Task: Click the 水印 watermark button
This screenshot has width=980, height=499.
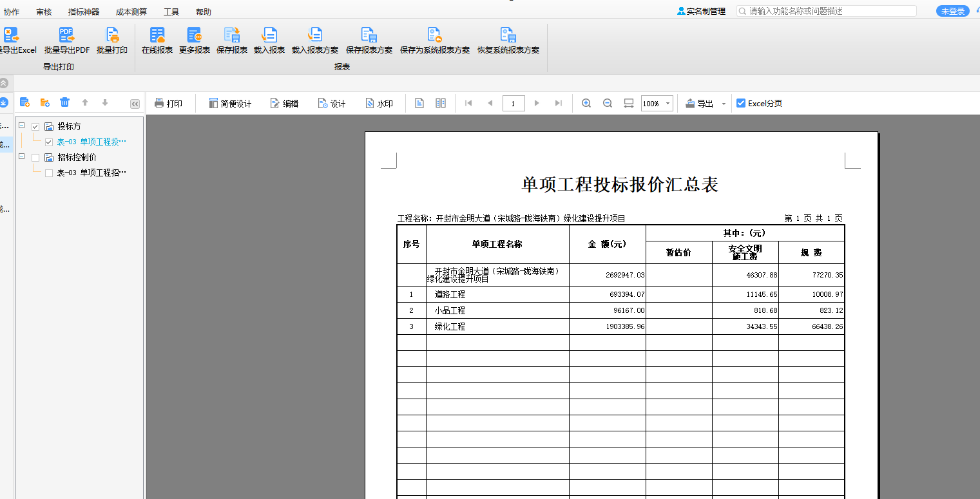Action: [379, 104]
